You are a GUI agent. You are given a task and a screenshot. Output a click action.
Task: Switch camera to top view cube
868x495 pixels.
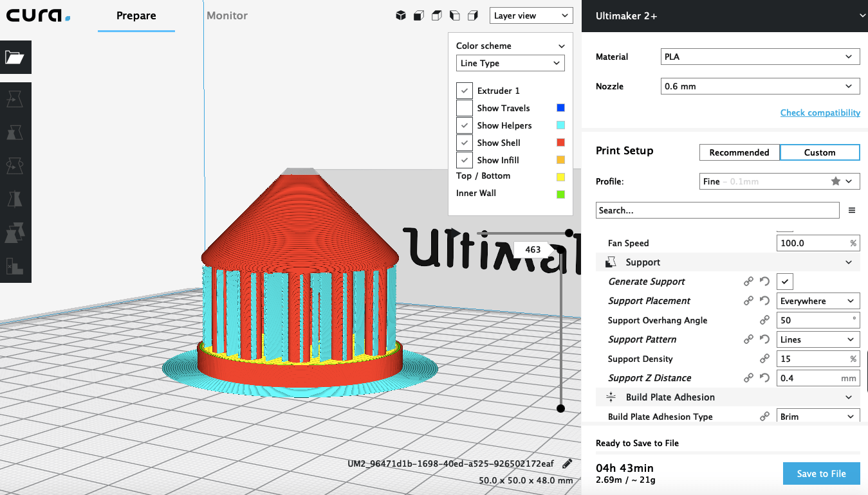point(437,15)
